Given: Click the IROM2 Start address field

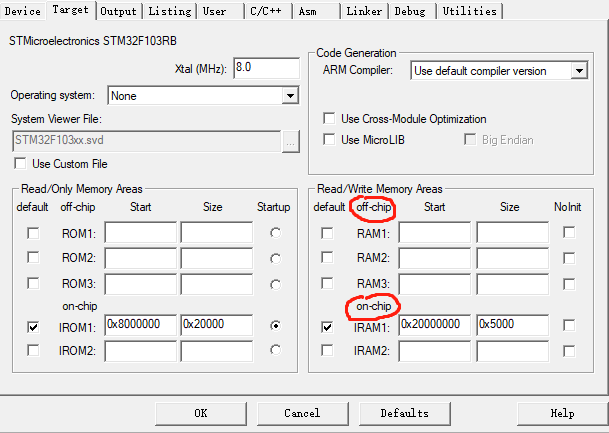Looking at the screenshot, I should pyautogui.click(x=141, y=351).
